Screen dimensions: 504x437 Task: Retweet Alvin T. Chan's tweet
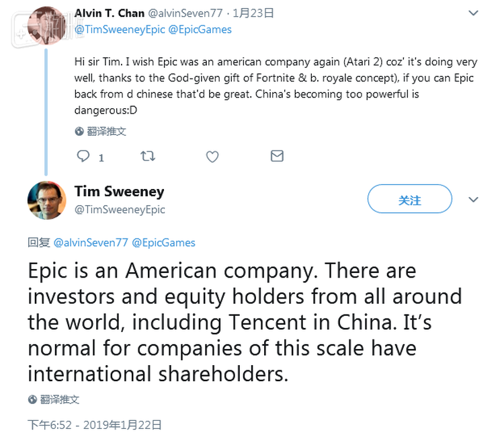click(x=148, y=157)
